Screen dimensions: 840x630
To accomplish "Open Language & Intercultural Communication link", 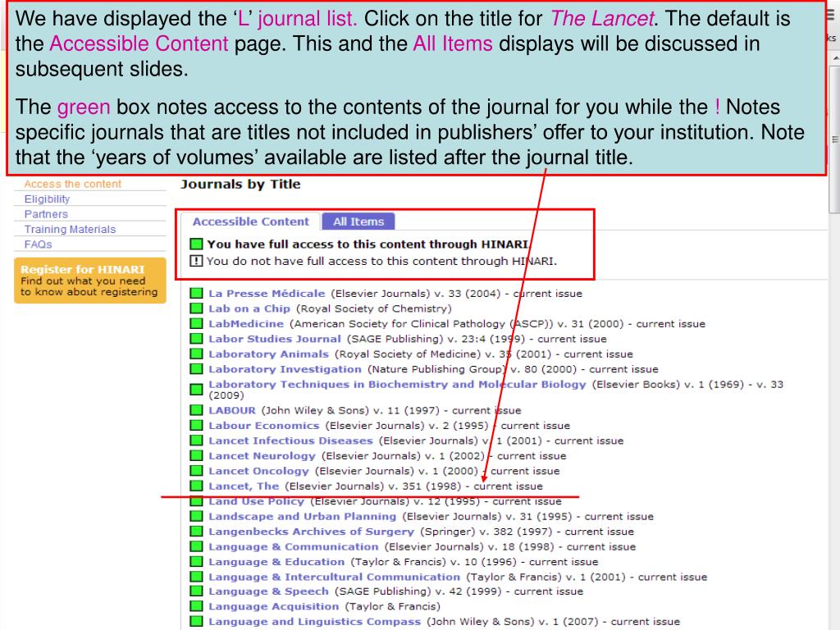I will (x=335, y=577).
